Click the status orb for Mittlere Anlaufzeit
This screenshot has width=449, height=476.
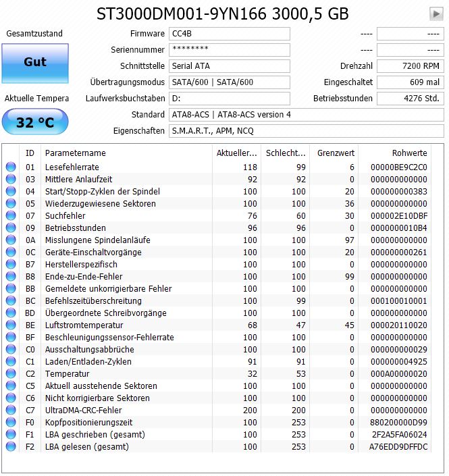[11, 179]
